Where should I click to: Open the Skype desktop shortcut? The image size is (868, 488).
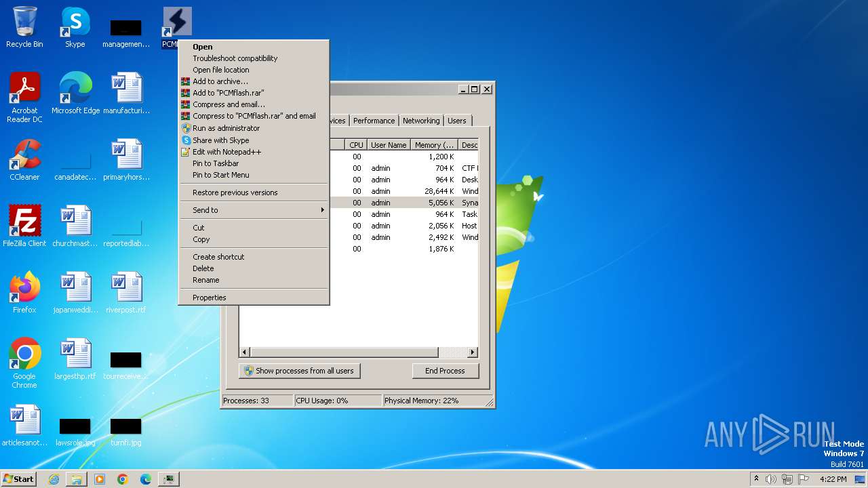click(x=75, y=27)
